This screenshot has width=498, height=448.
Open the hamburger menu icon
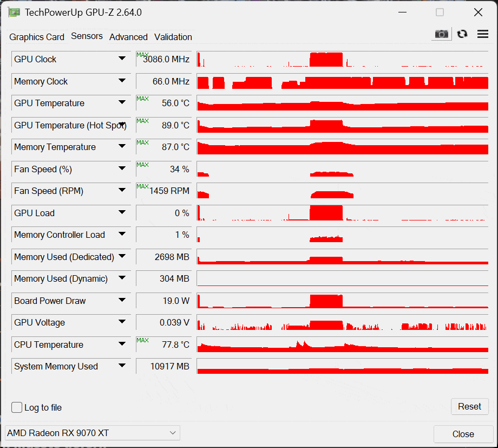pos(483,34)
